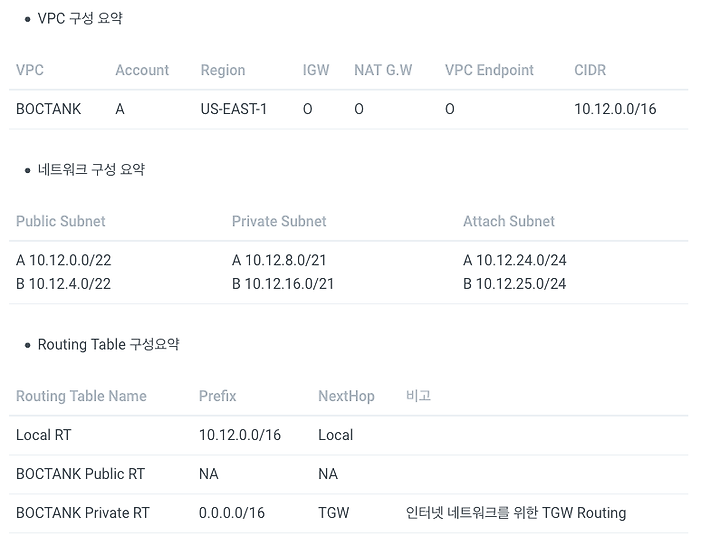Select the BOCTANK VPC name cell

(48, 109)
